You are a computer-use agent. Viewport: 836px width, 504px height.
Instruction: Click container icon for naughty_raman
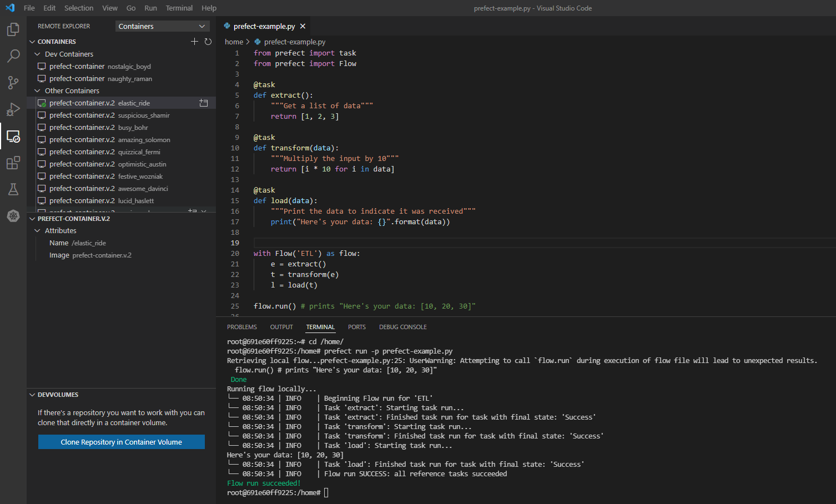pyautogui.click(x=42, y=78)
